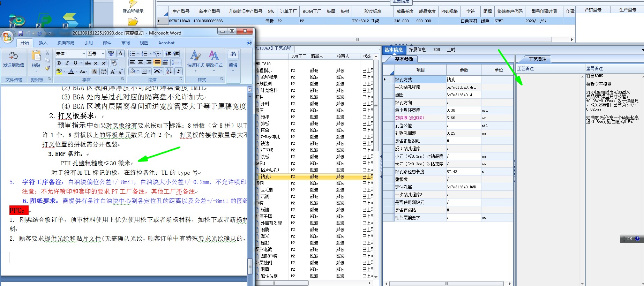Click the Redo icon in quick access toolbar
644x286 pixels.
39,33
